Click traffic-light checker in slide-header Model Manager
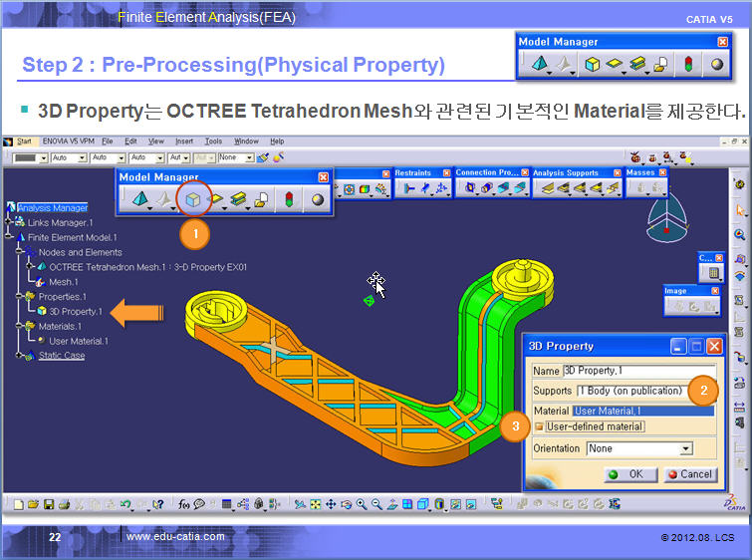Image resolution: width=752 pixels, height=560 pixels. click(x=688, y=64)
